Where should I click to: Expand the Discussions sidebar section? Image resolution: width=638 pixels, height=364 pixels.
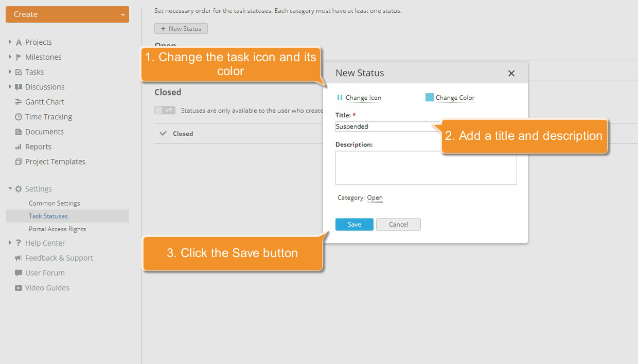coord(9,87)
